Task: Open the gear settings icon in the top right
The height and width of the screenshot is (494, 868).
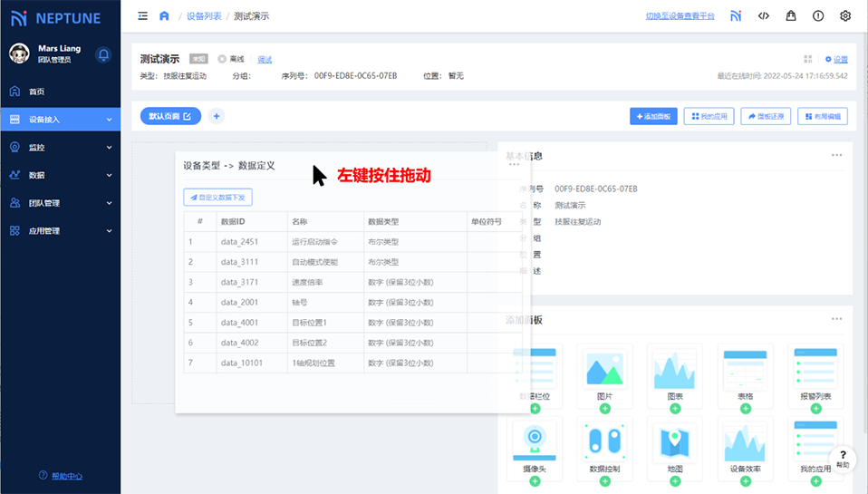Action: click(x=845, y=15)
